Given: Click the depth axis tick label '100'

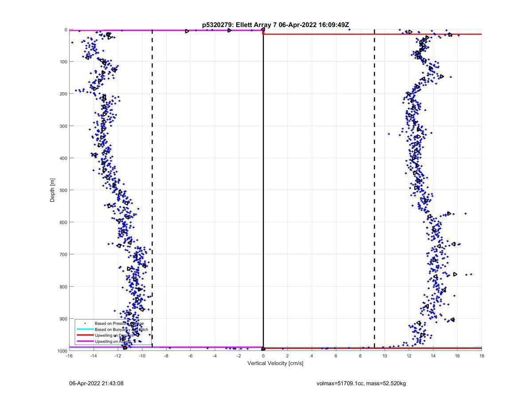Looking at the screenshot, I should [x=63, y=62].
